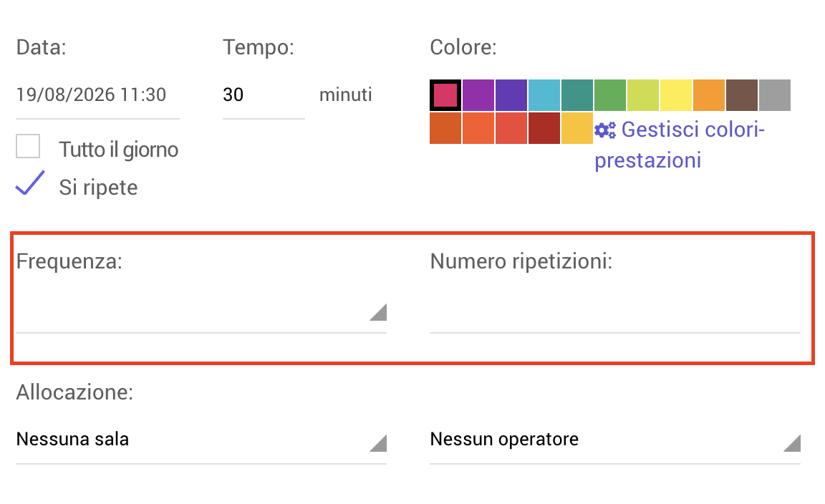
Task: Pick the light blue color swatch
Action: point(544,95)
